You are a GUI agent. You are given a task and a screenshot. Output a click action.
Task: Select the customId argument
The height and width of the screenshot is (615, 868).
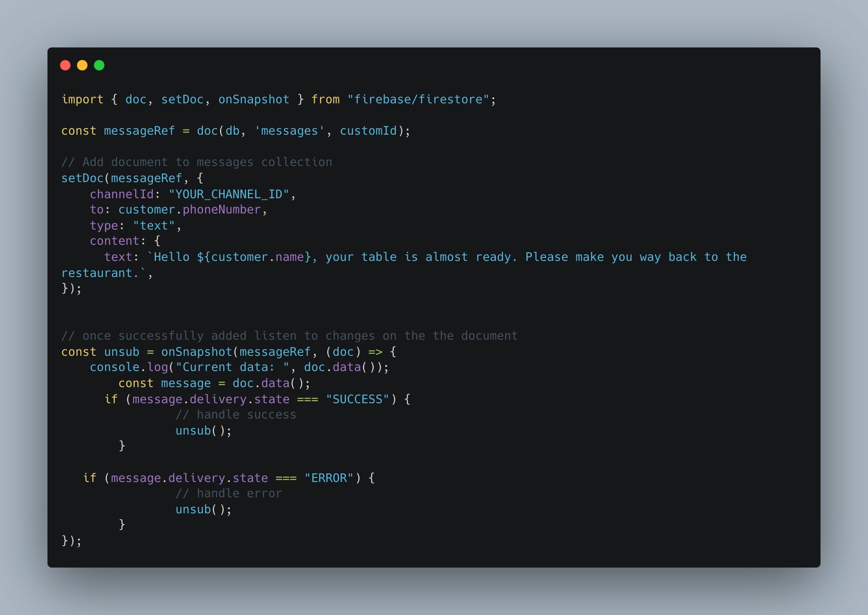tap(369, 131)
